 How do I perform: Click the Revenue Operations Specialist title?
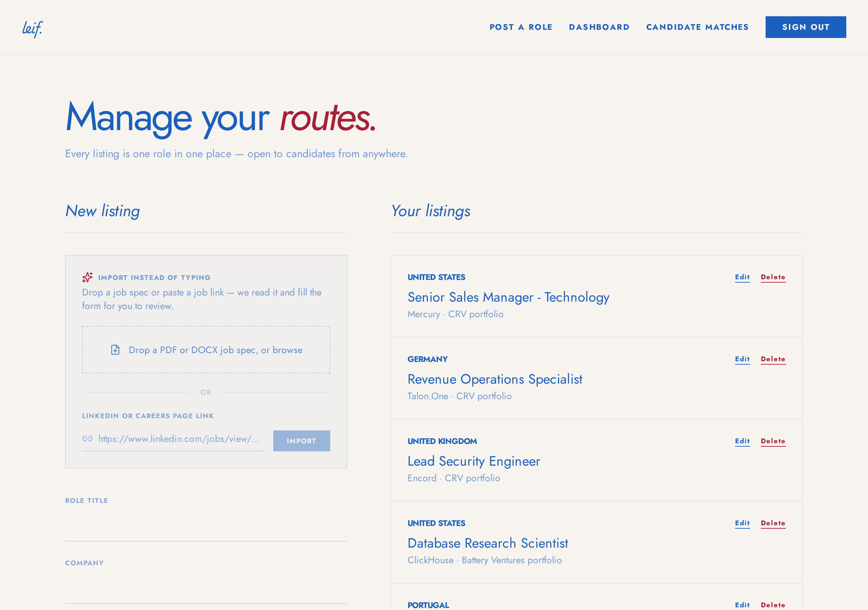pyautogui.click(x=495, y=379)
